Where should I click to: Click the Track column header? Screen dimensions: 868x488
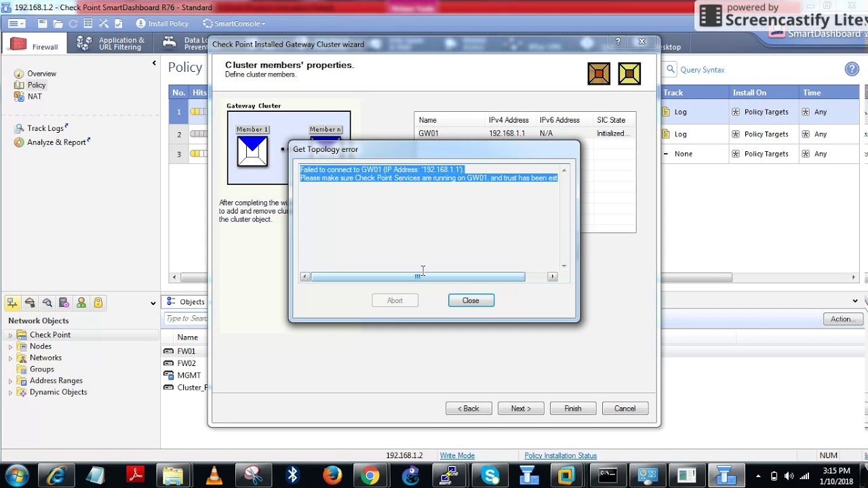pos(693,93)
